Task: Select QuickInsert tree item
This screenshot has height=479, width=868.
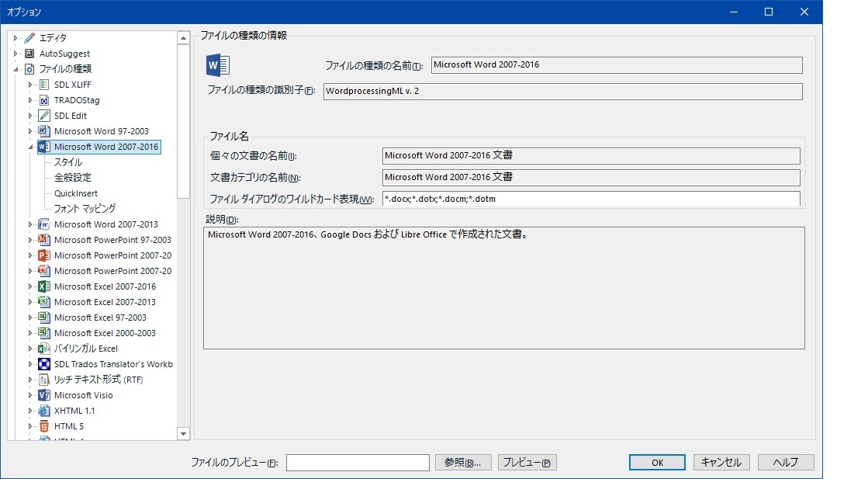Action: coord(76,193)
